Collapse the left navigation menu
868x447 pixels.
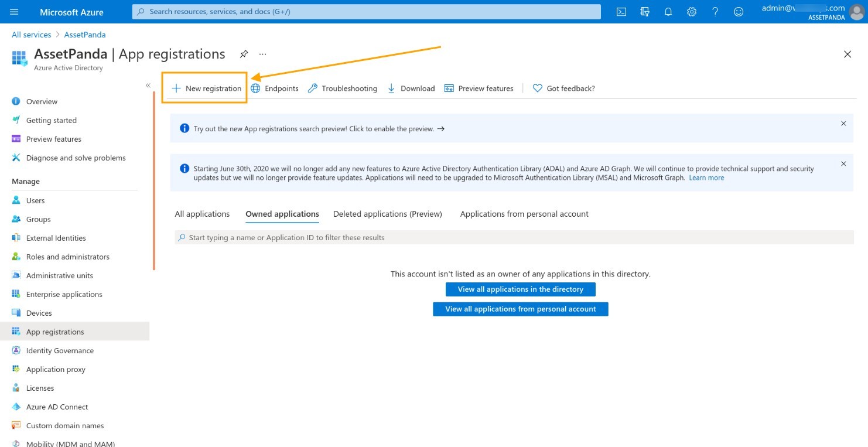pyautogui.click(x=148, y=86)
